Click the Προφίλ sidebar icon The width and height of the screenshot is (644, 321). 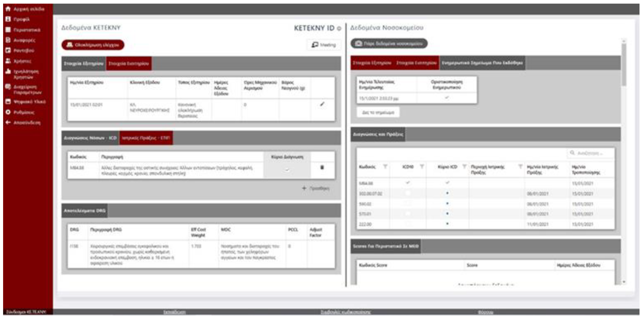tap(8, 19)
